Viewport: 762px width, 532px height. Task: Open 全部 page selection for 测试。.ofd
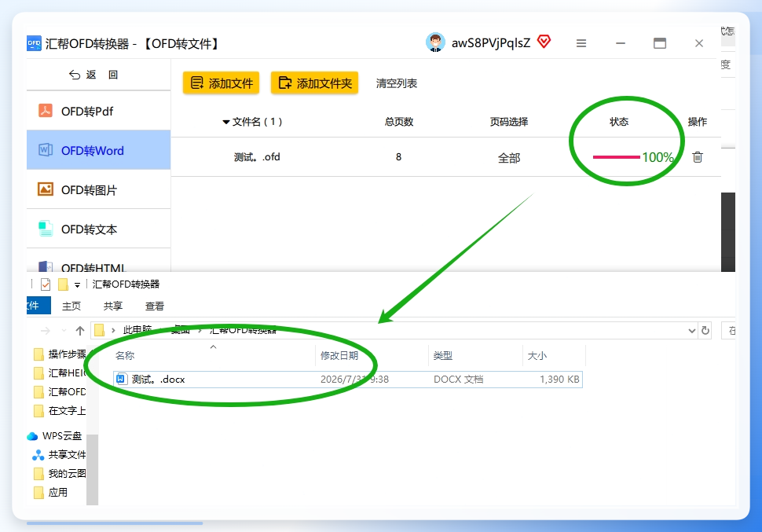[509, 158]
